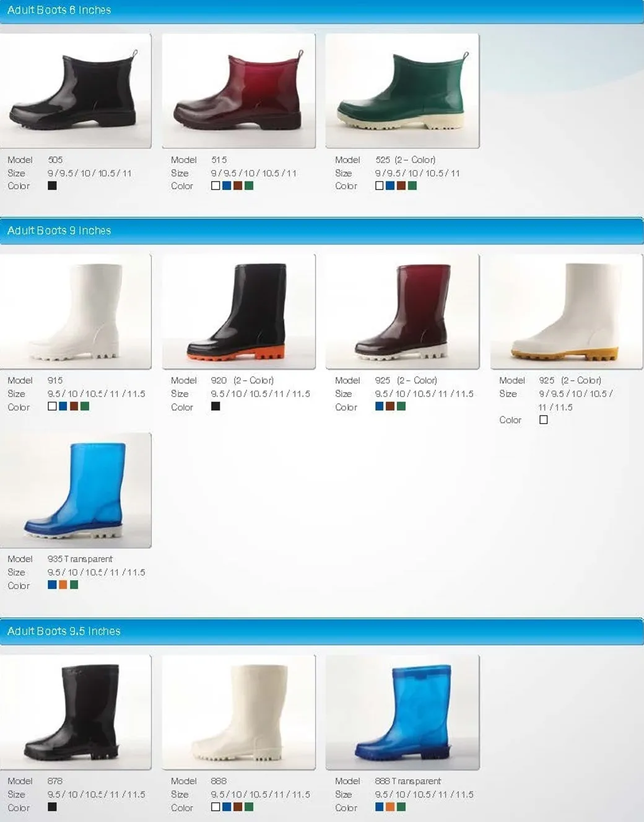Select the "Adult Boots 9 Inches" section header
Viewport: 644px width, 822px height.
(x=59, y=230)
